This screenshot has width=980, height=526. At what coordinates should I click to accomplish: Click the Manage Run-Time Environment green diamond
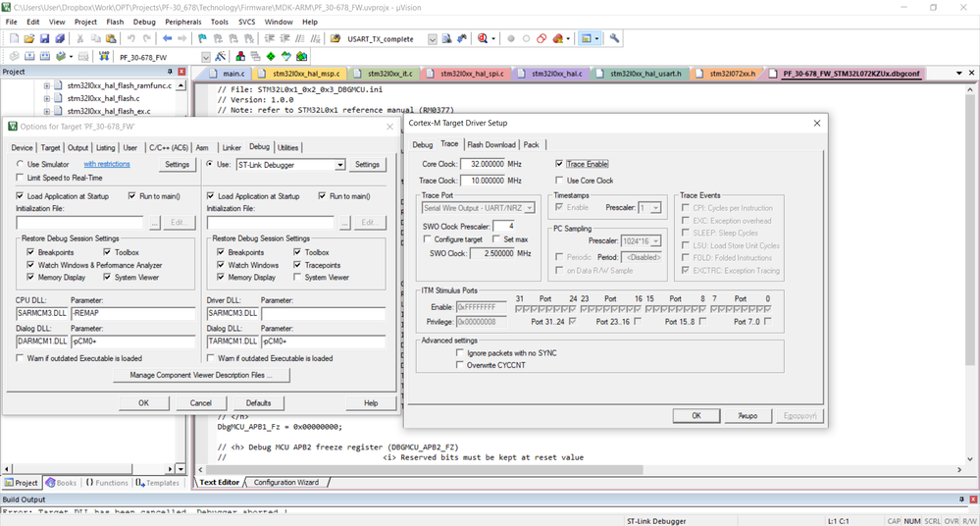271,56
